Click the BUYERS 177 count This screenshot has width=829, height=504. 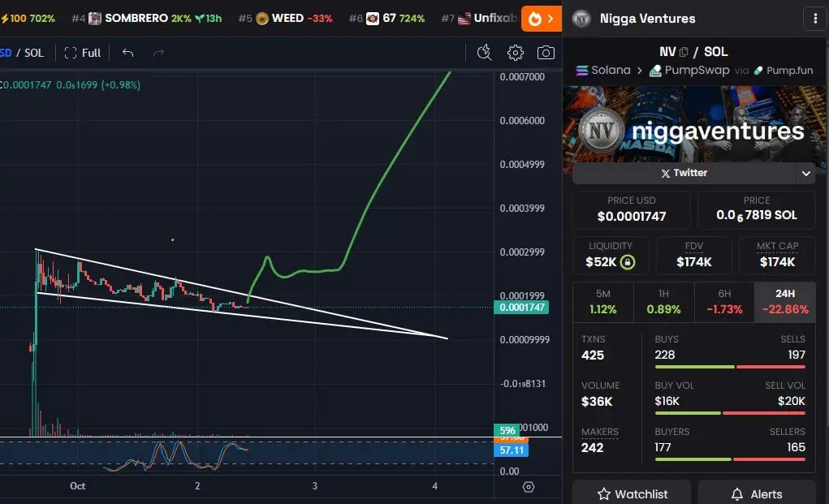(663, 448)
